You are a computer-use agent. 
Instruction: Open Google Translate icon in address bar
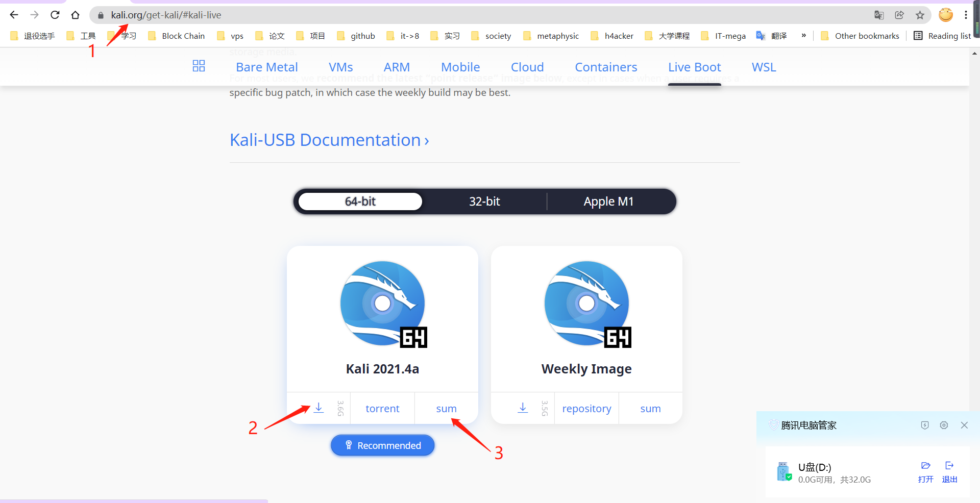coord(879,15)
